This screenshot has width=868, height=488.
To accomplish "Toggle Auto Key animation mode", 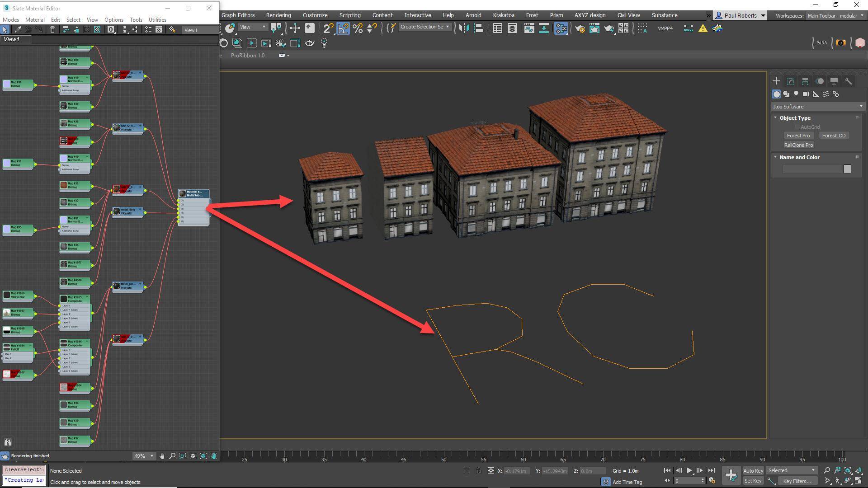I will click(753, 470).
